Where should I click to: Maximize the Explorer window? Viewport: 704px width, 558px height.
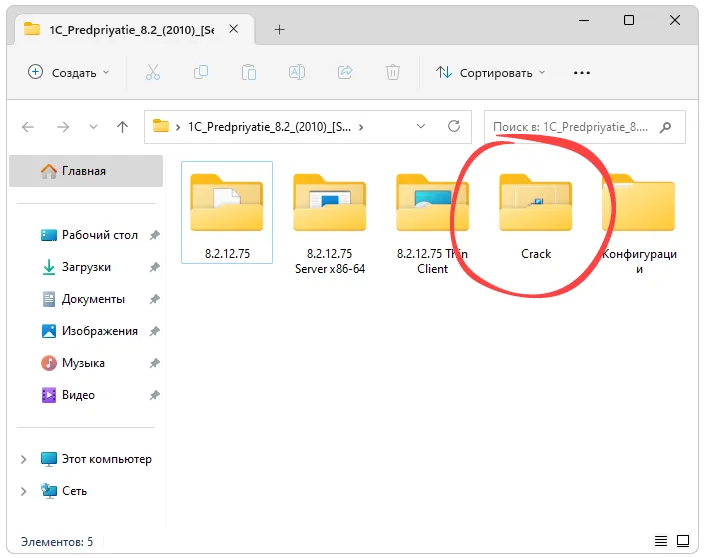tap(629, 20)
